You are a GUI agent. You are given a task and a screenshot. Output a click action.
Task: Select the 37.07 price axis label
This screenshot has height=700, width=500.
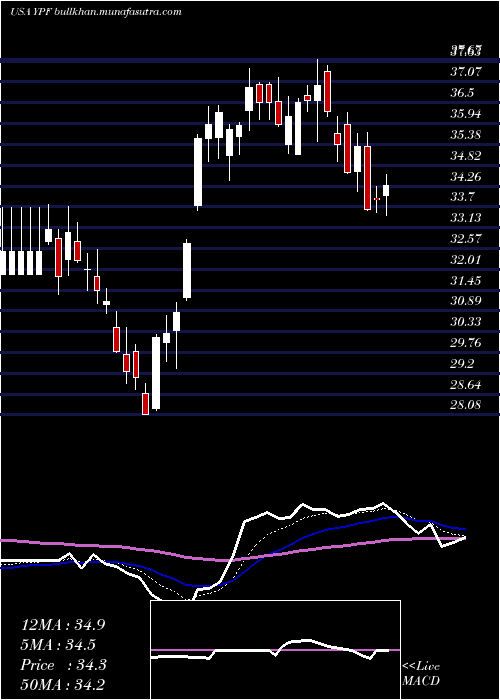tap(466, 72)
